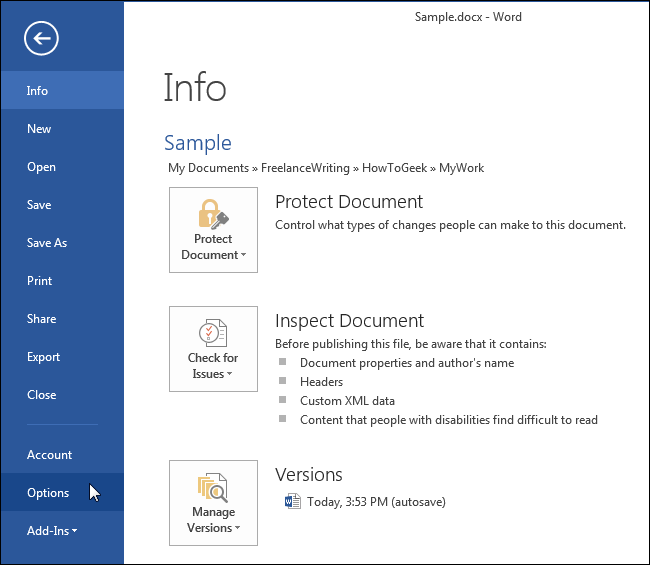Click the back arrow to exit Backstage
The image size is (650, 565).
(x=41, y=39)
